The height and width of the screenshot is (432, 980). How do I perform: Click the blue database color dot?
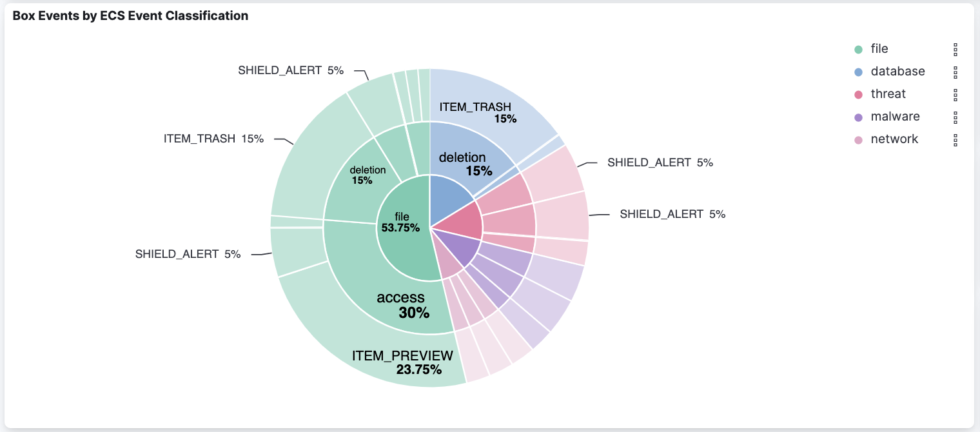pyautogui.click(x=858, y=72)
